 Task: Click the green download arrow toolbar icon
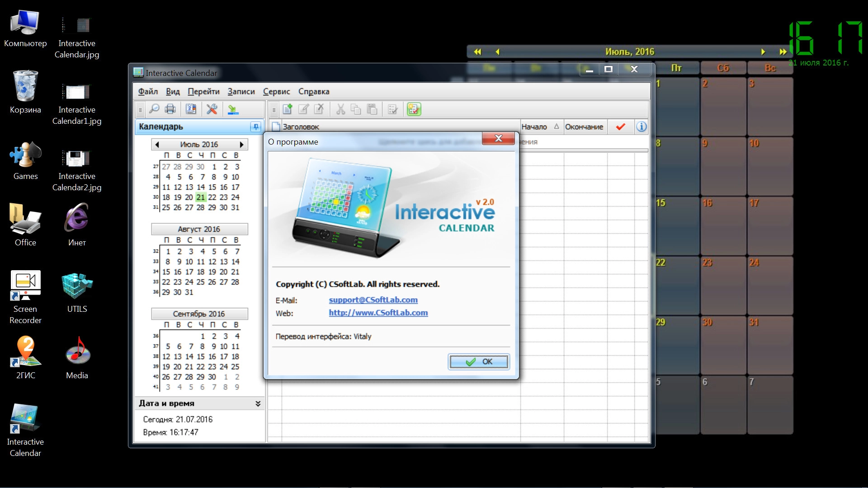232,109
